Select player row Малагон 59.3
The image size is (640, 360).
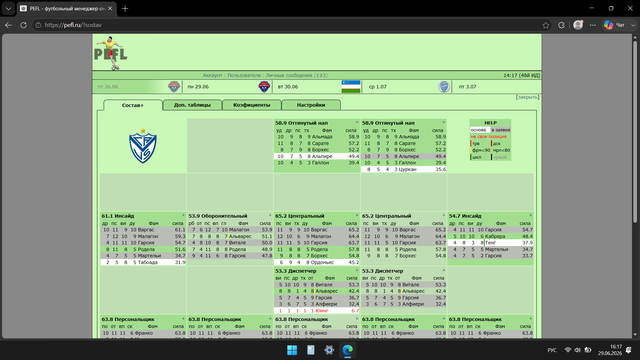point(143,236)
